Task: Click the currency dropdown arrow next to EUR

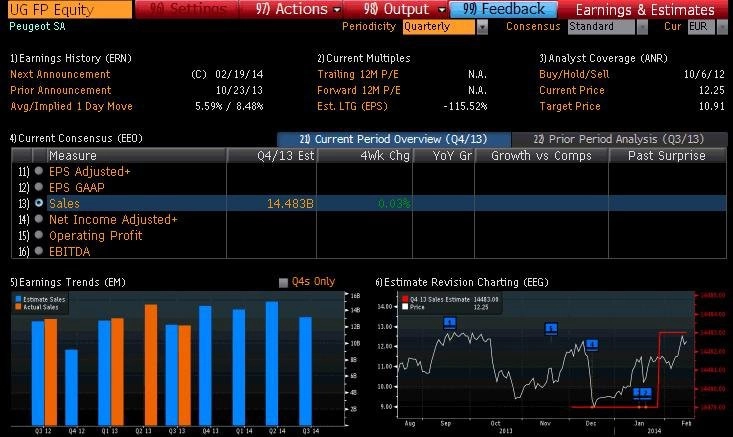Action: pos(722,27)
